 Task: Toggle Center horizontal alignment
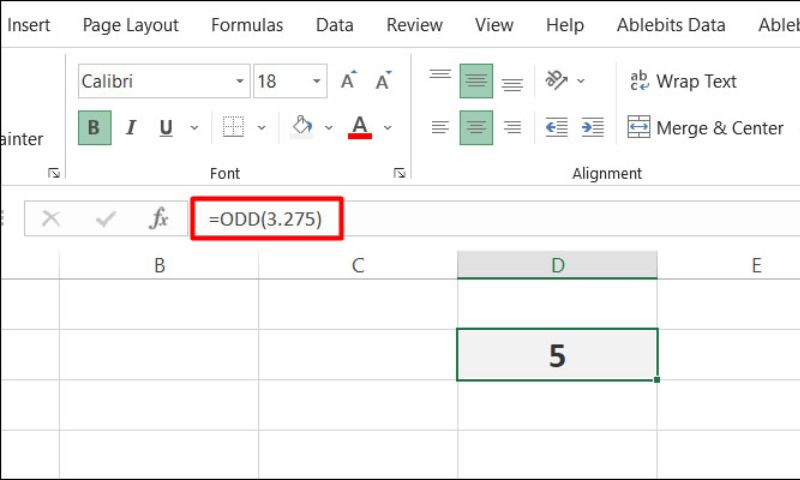pos(476,128)
